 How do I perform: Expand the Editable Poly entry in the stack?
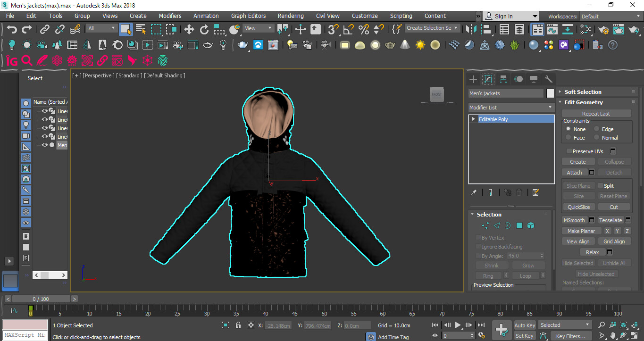(x=473, y=119)
